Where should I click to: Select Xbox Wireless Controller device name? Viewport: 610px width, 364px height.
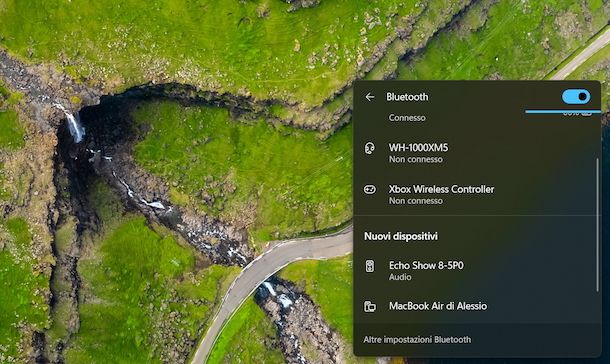point(442,189)
